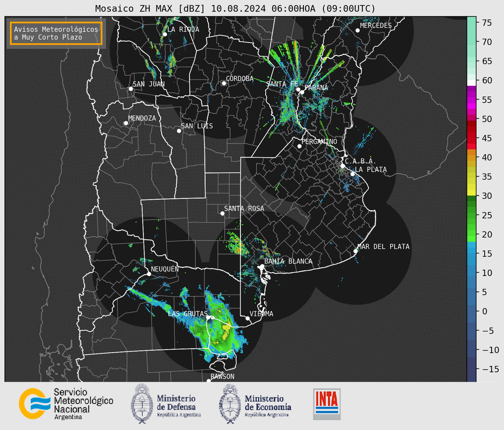Click the 75 tick label on colorbar
The width and height of the screenshot is (504, 430).
[x=487, y=23]
